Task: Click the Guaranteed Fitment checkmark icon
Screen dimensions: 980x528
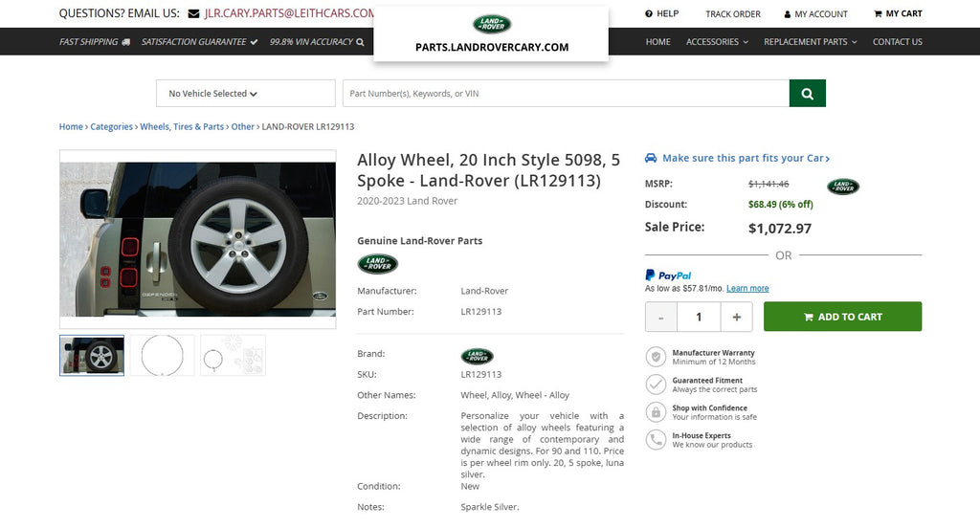Action: coord(656,385)
